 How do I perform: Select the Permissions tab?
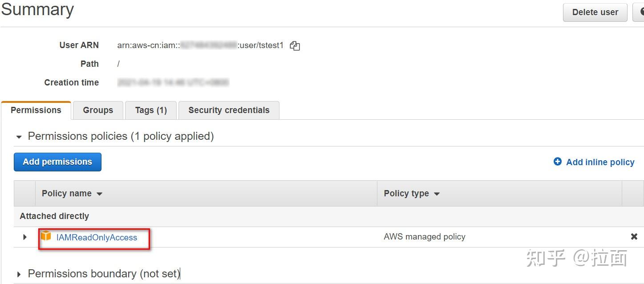(x=36, y=110)
